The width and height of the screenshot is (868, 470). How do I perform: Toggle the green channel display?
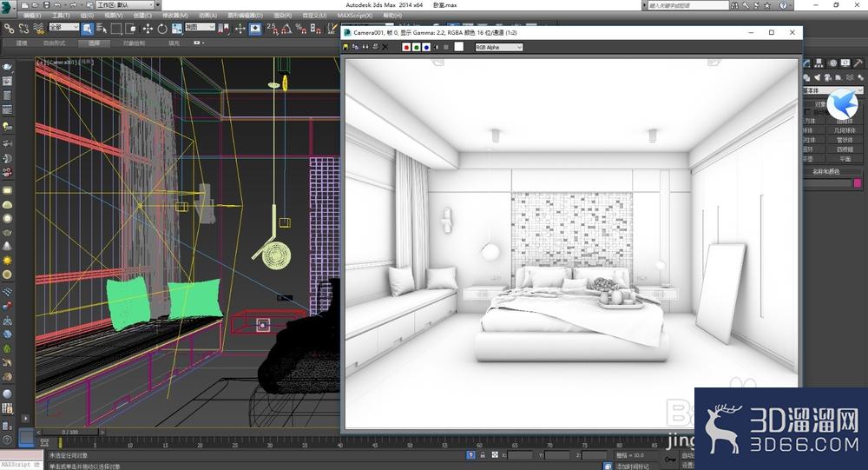[417, 47]
